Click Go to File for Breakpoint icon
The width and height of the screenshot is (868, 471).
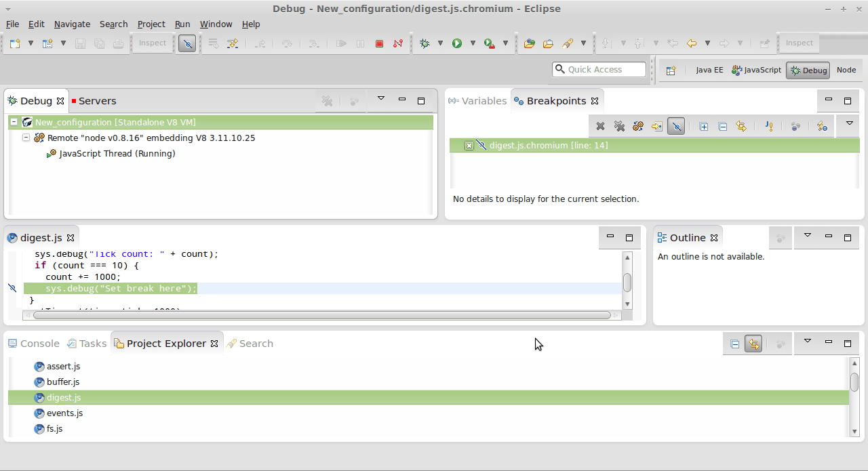coord(657,126)
